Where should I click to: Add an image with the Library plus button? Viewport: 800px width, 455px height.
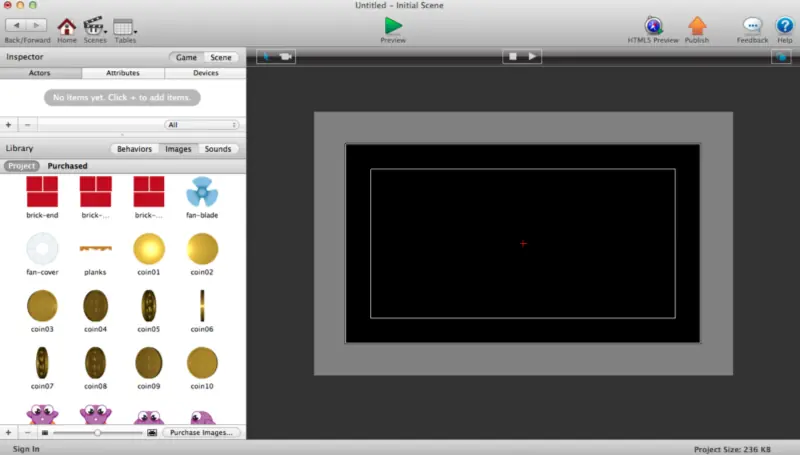9,433
